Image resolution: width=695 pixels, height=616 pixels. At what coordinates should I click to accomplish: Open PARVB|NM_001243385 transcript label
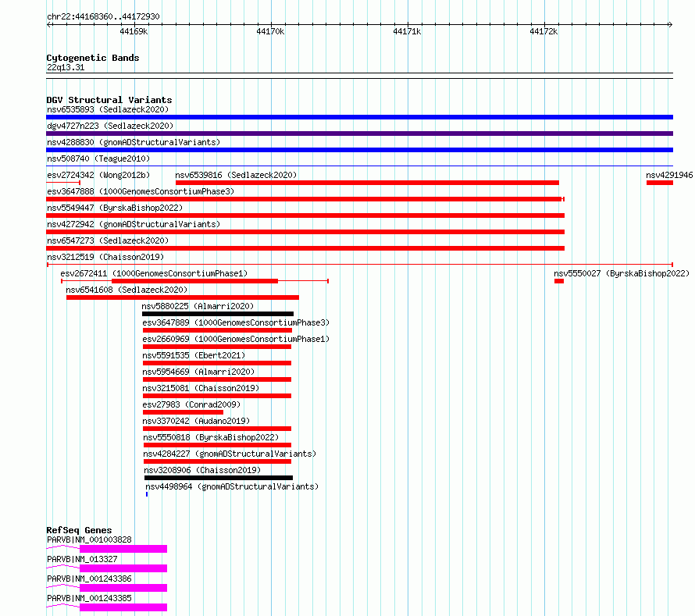pyautogui.click(x=89, y=598)
